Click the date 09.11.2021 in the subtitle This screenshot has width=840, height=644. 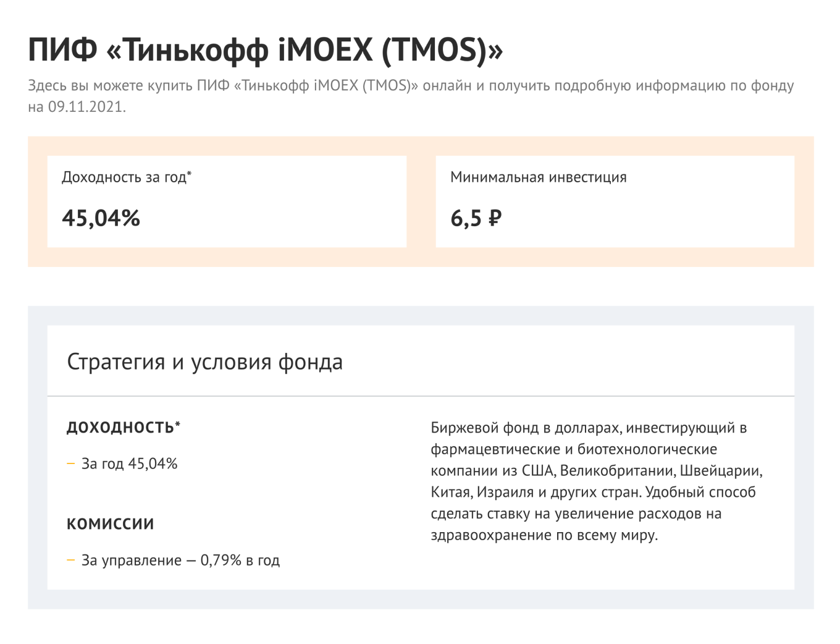click(x=86, y=107)
